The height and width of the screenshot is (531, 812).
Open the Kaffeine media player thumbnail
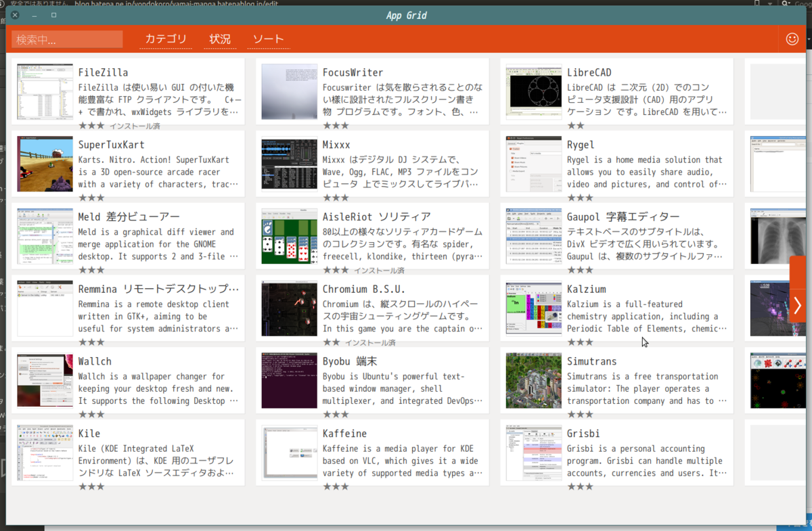click(x=290, y=453)
